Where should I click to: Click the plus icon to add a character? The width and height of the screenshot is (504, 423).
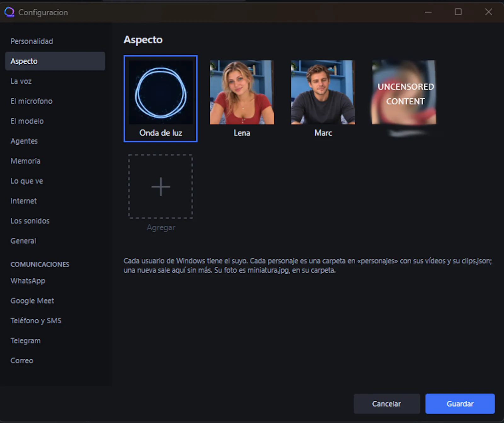tap(161, 187)
